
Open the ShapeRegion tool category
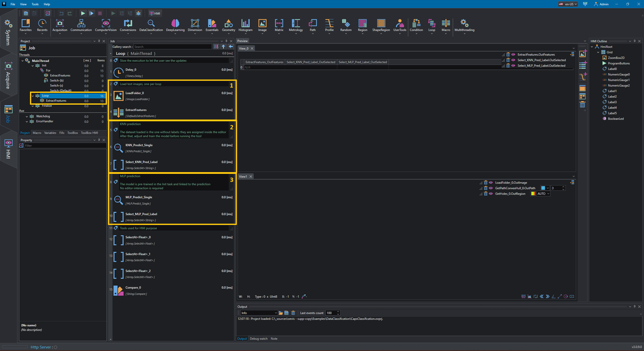pos(381,26)
